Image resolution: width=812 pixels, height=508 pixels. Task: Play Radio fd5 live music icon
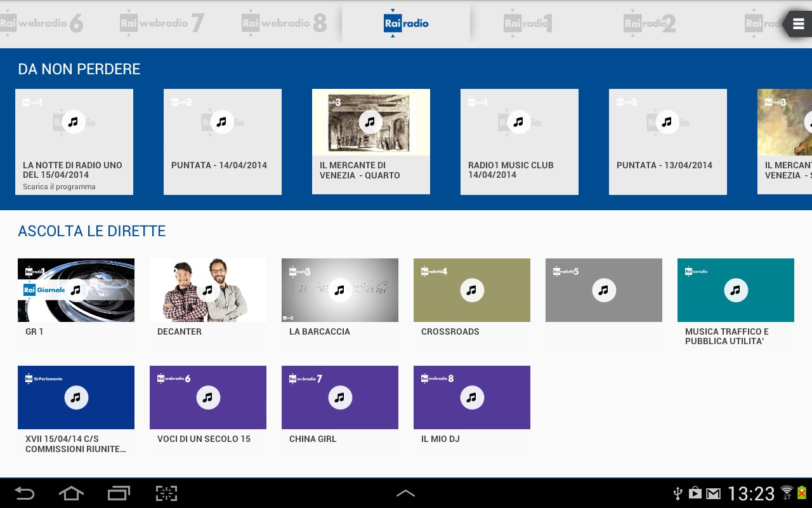(604, 290)
